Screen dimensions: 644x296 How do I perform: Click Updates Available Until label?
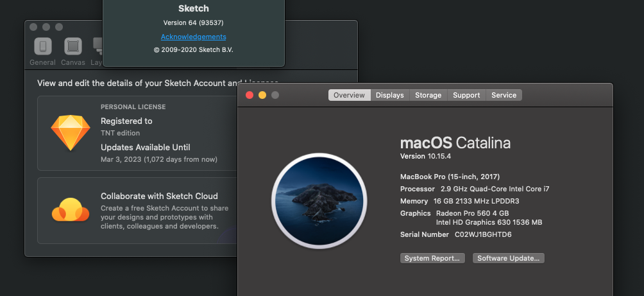pyautogui.click(x=146, y=147)
